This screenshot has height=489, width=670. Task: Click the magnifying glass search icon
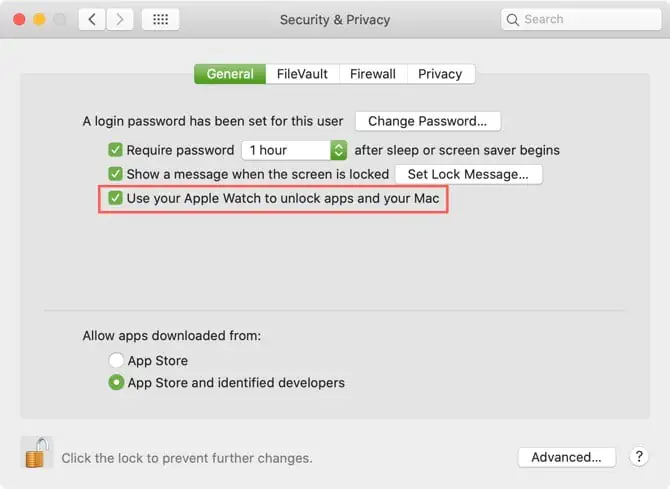coord(513,19)
